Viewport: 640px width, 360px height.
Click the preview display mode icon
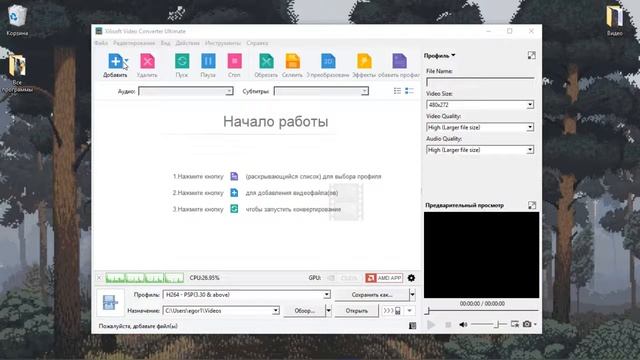(x=515, y=324)
